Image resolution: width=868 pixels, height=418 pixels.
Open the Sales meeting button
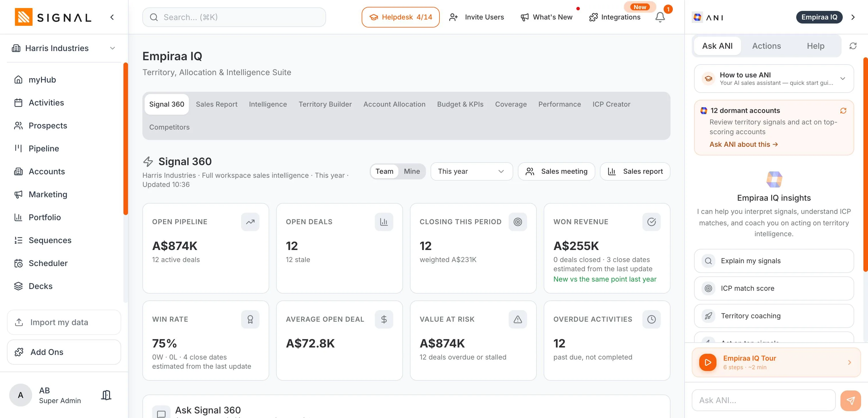[556, 171]
